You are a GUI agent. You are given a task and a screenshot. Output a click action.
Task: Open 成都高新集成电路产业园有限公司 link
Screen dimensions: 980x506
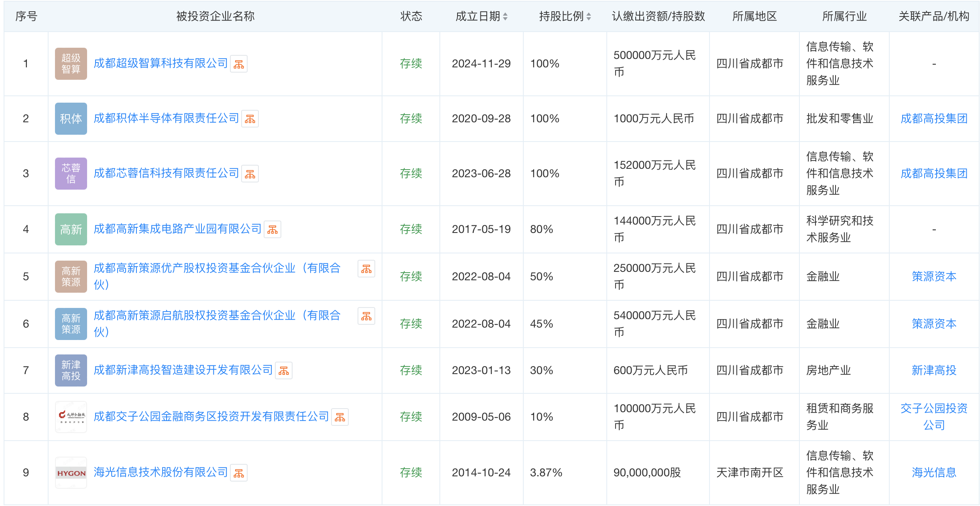pyautogui.click(x=177, y=229)
